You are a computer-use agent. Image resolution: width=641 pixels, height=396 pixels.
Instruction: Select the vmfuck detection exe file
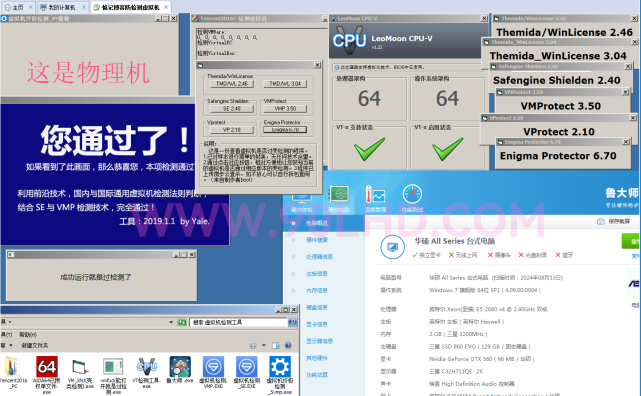(113, 367)
